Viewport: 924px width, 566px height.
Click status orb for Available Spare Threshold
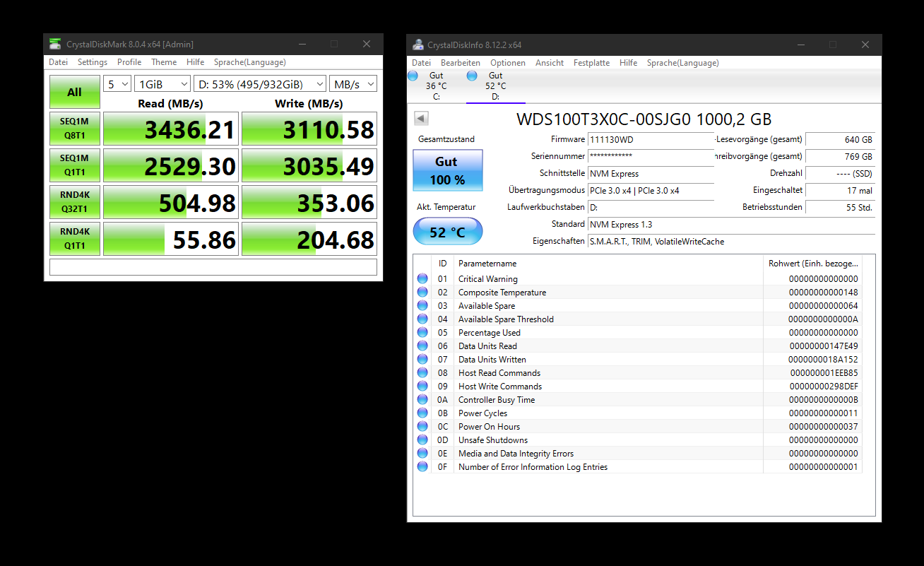(x=422, y=319)
